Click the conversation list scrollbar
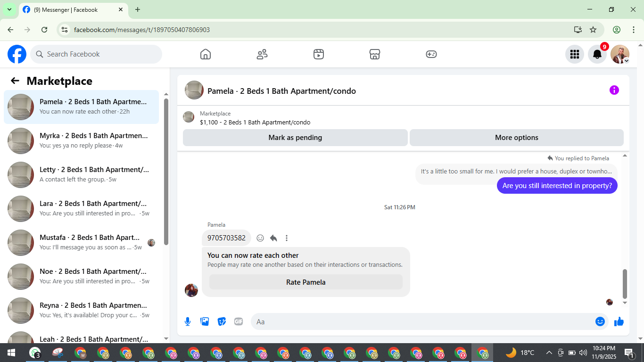 [166, 172]
